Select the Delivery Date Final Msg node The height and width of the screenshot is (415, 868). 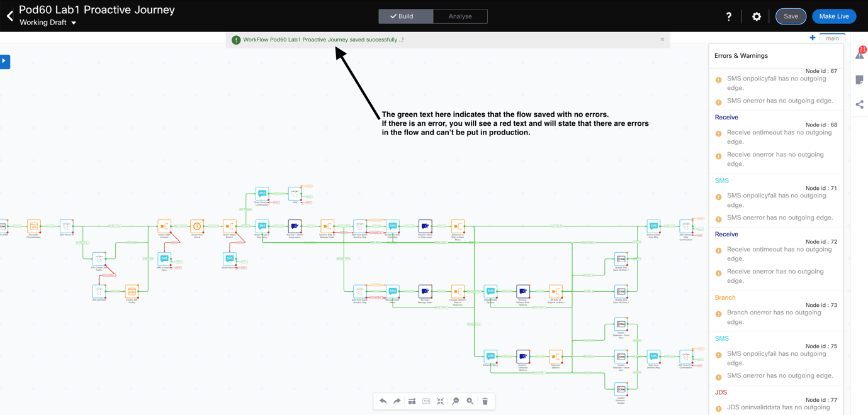[653, 226]
